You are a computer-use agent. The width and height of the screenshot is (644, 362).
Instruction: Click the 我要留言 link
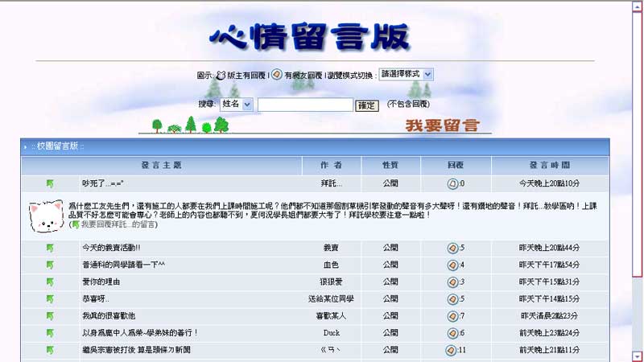pos(442,125)
